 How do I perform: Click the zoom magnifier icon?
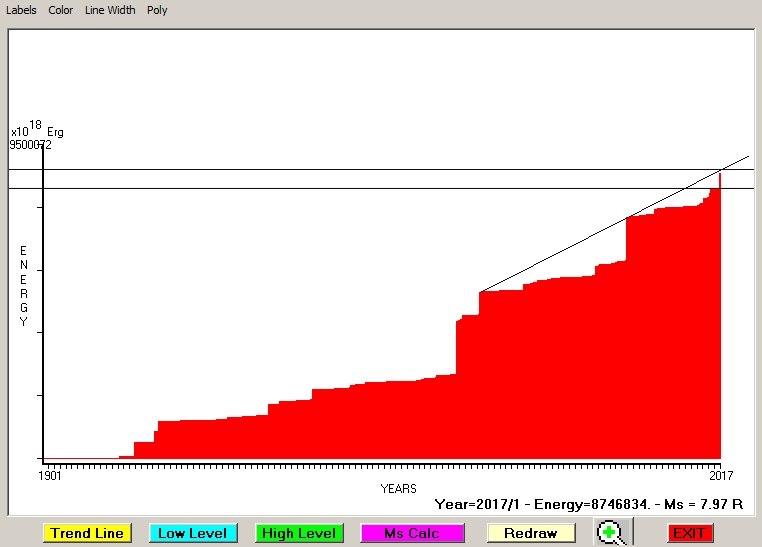(610, 533)
